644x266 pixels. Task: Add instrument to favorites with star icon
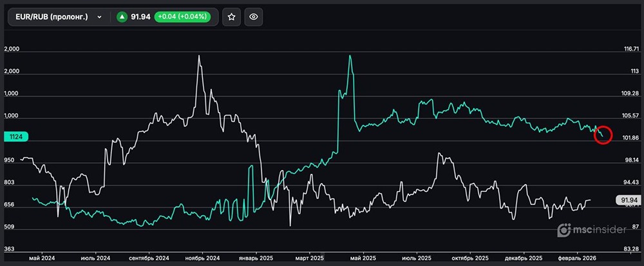(x=232, y=17)
